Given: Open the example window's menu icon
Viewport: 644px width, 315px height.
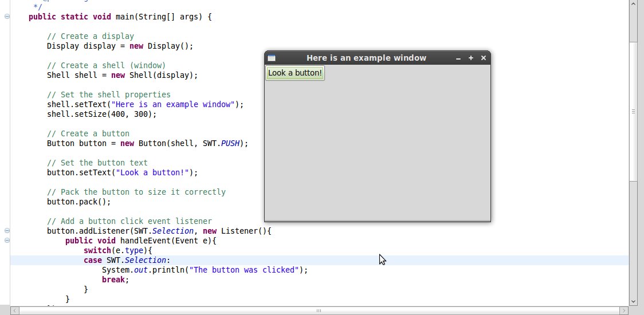Looking at the screenshot, I should pyautogui.click(x=272, y=58).
